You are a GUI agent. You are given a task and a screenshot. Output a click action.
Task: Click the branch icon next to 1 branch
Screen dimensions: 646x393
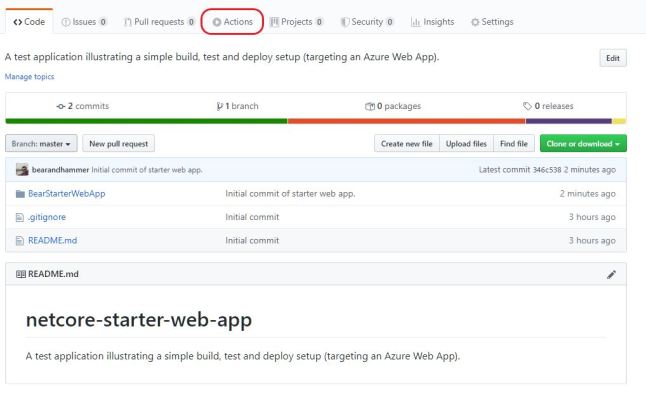[220, 107]
